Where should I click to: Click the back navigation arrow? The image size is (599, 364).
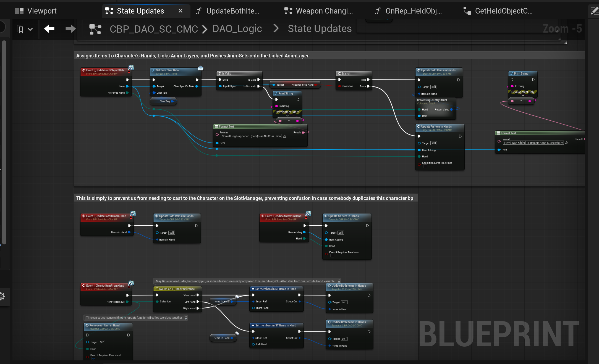(x=49, y=29)
